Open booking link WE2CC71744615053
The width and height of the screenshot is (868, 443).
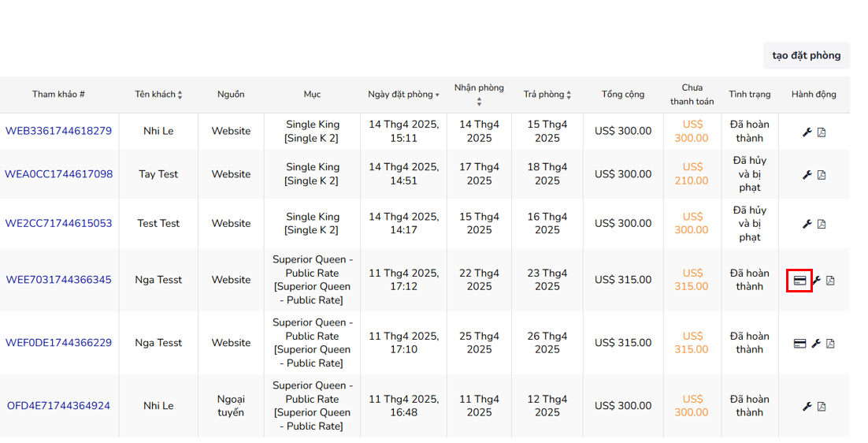click(x=58, y=223)
